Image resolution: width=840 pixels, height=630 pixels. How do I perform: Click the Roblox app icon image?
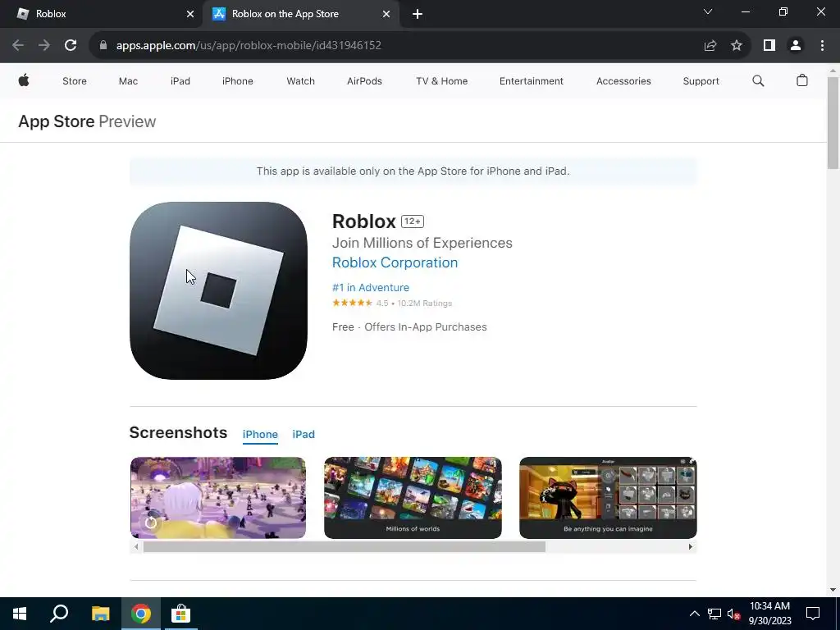tap(218, 290)
